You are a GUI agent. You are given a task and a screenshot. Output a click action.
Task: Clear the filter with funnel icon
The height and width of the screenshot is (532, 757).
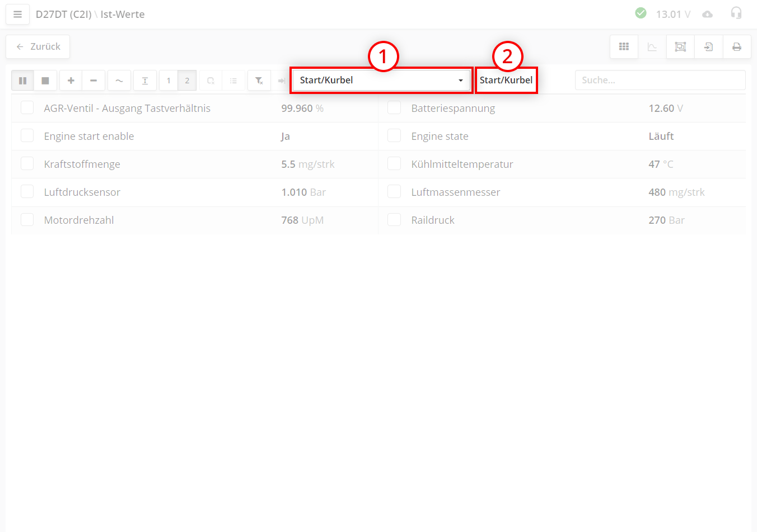(259, 81)
